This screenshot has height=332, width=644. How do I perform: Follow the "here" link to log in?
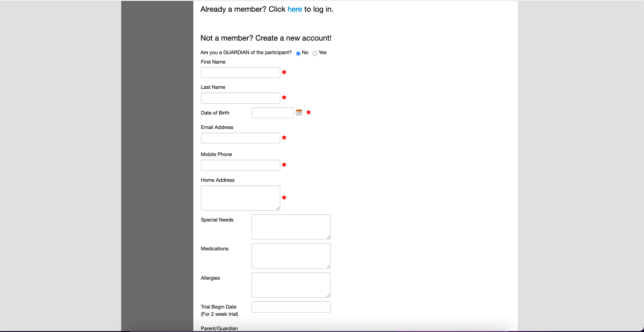[295, 9]
